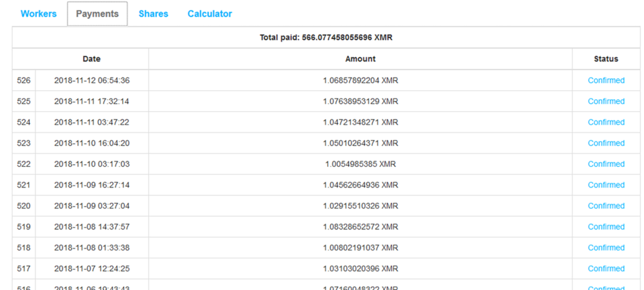
Task: Open Confirmed link for payment 517
Action: click(606, 269)
